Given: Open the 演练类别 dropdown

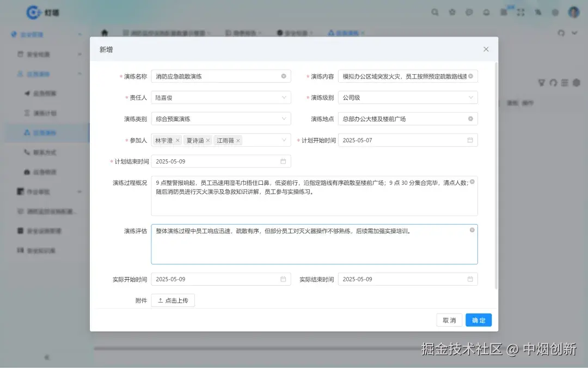Looking at the screenshot, I should (x=283, y=118).
